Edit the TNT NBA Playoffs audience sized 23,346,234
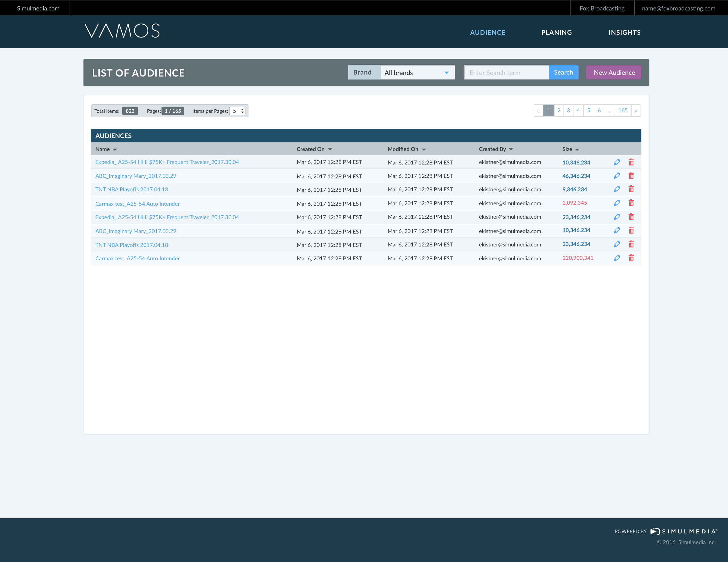The height and width of the screenshot is (562, 728). [x=617, y=244]
